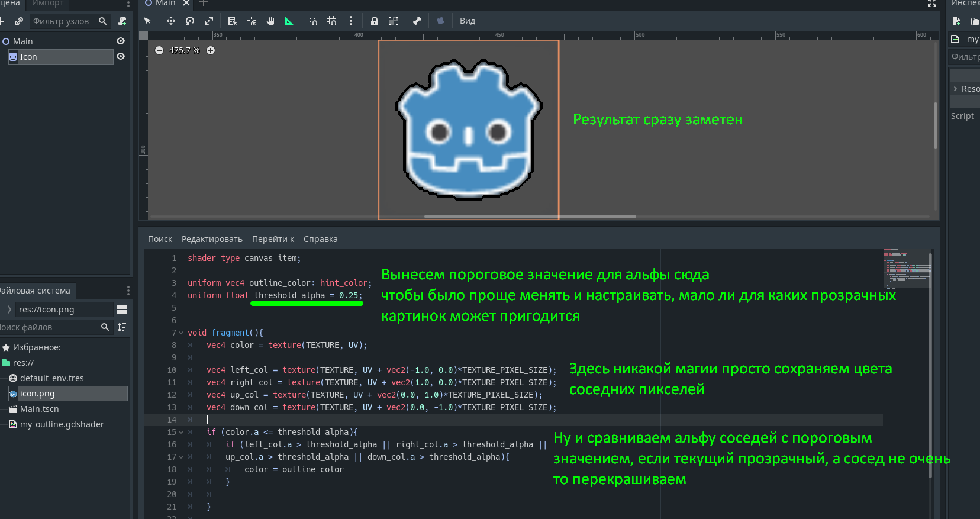This screenshot has width=980, height=519.
Task: Open the Вид view menu
Action: tap(468, 21)
